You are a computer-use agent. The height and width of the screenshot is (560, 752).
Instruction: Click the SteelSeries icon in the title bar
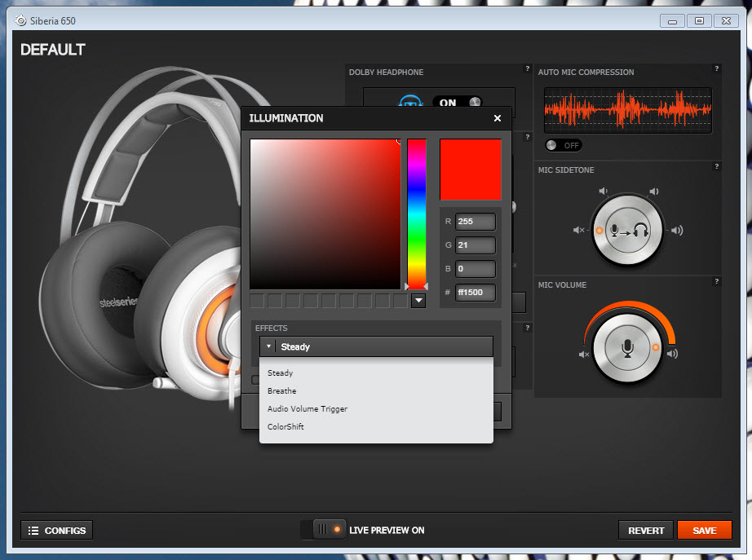click(20, 20)
